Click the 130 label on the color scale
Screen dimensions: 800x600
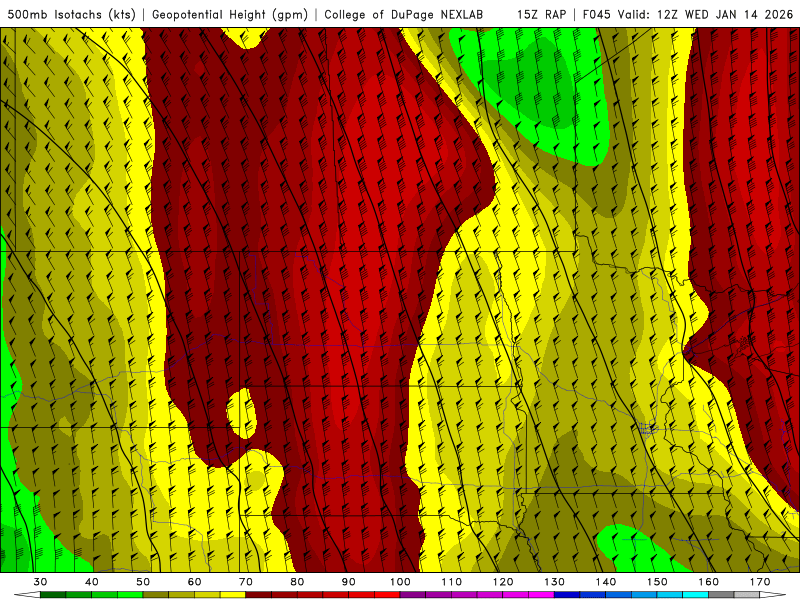click(x=555, y=582)
